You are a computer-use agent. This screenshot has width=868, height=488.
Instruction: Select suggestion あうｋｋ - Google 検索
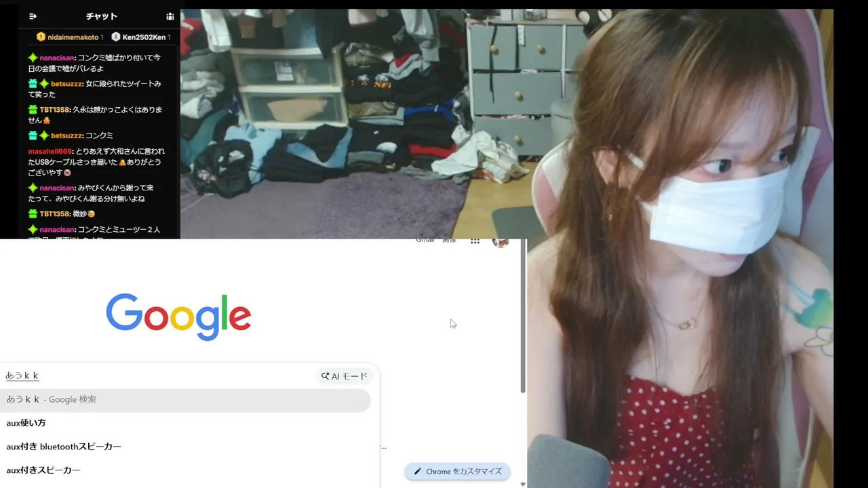coord(185,400)
